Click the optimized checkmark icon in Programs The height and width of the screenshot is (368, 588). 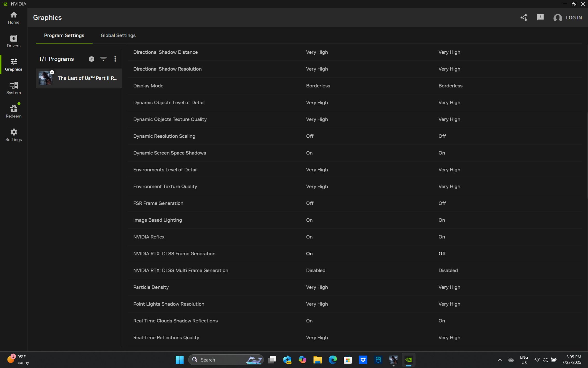point(91,59)
